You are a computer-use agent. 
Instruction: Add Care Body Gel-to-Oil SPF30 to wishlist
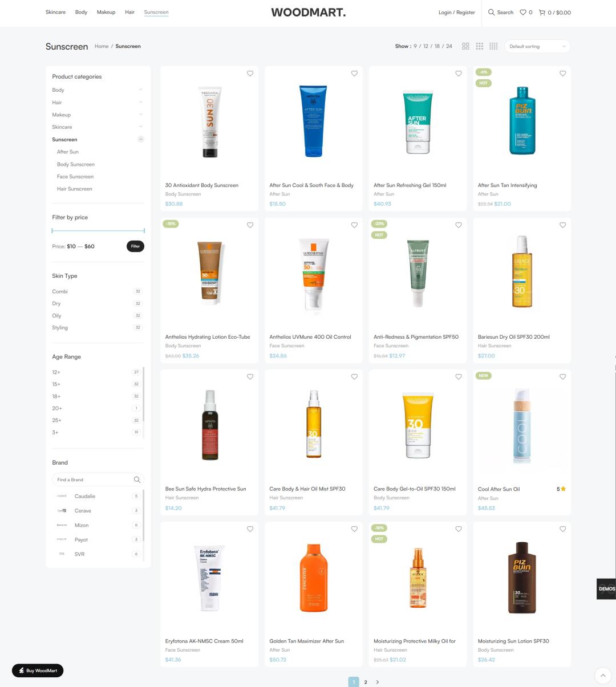tap(459, 377)
